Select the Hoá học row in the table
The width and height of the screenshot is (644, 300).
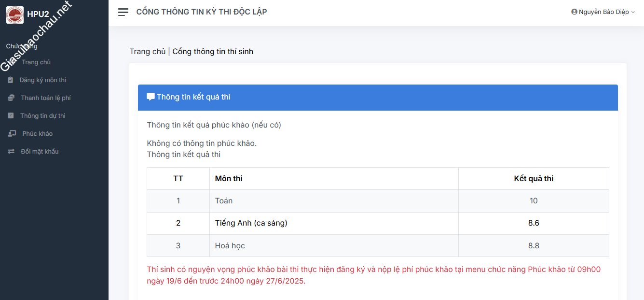[230, 246]
